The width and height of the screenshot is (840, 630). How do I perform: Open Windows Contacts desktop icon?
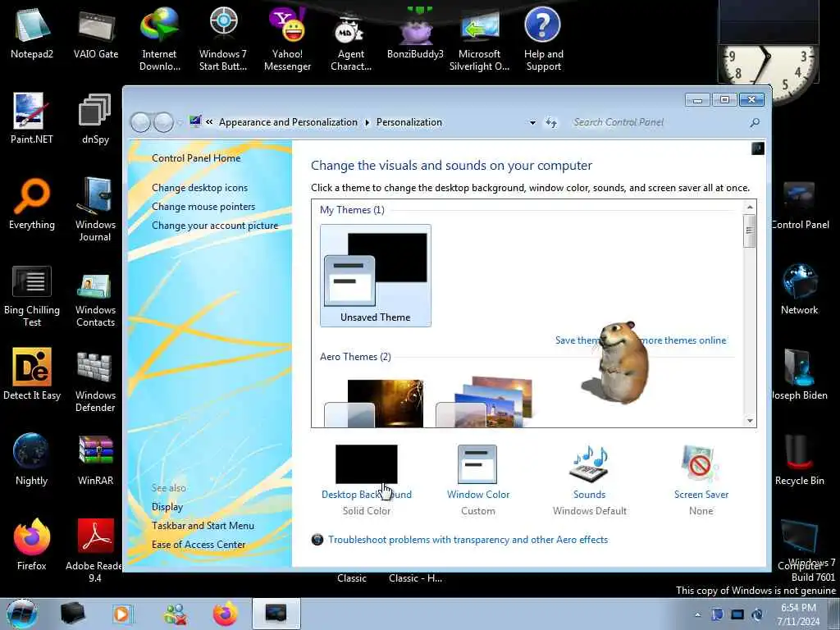95,299
